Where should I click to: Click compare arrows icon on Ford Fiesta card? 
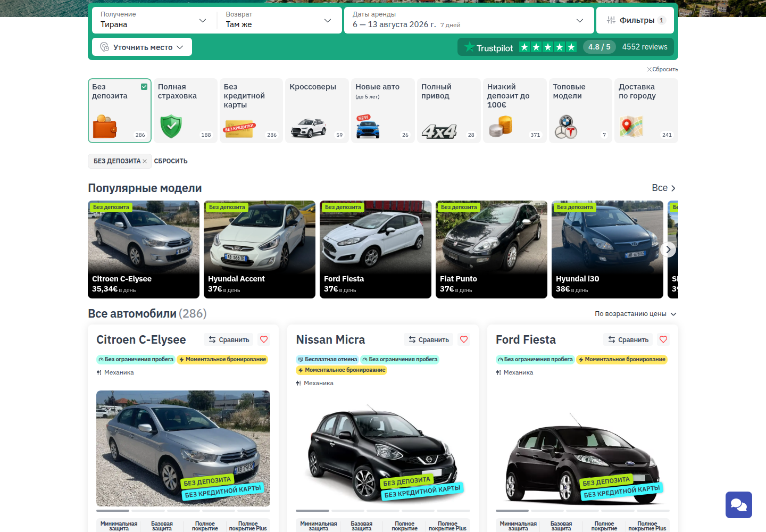[612, 339]
